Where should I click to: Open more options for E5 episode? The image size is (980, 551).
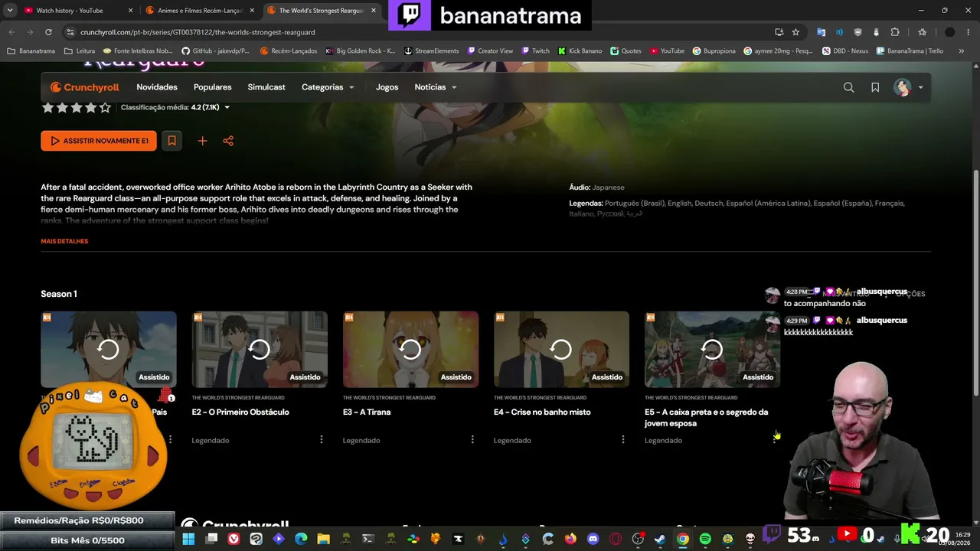click(x=774, y=440)
